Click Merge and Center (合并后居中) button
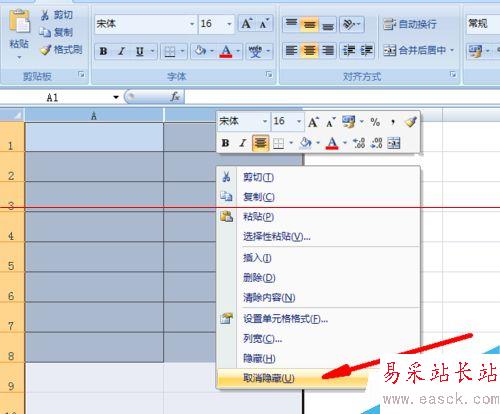This screenshot has width=500, height=414. pos(415,50)
